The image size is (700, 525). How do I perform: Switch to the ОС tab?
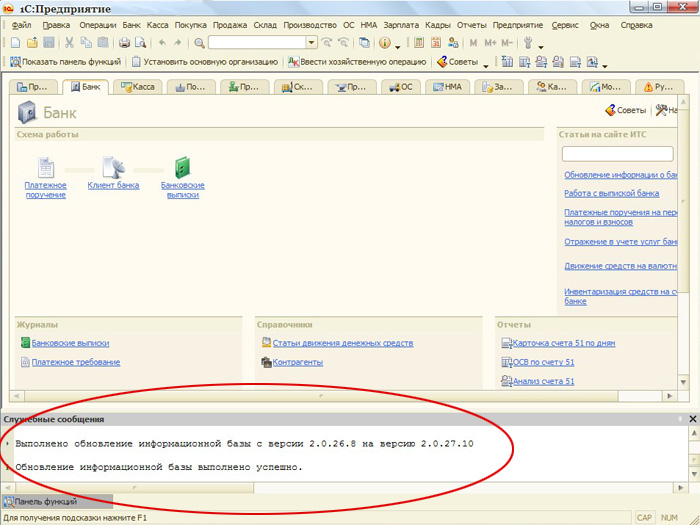[x=400, y=87]
